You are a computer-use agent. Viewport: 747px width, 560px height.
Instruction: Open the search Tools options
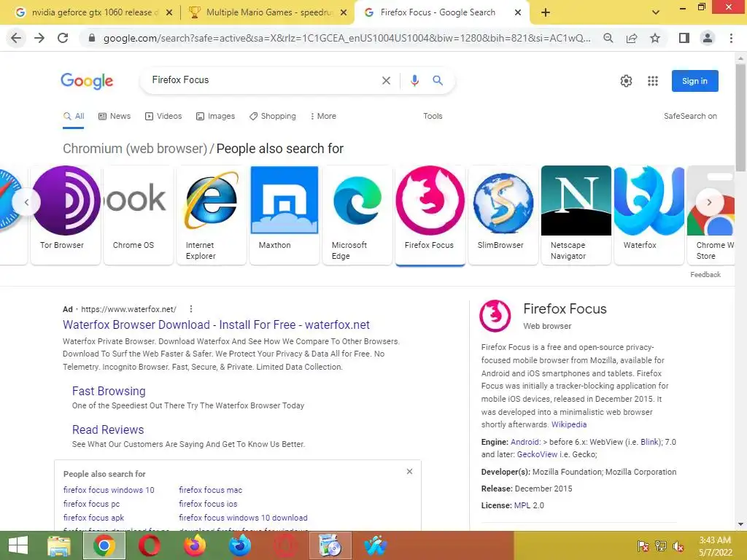(x=433, y=116)
